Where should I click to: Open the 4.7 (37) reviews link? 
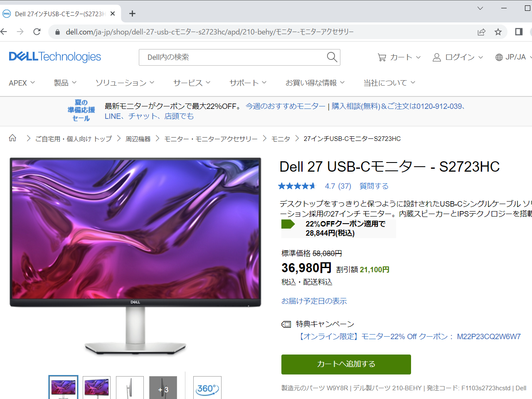coord(338,186)
